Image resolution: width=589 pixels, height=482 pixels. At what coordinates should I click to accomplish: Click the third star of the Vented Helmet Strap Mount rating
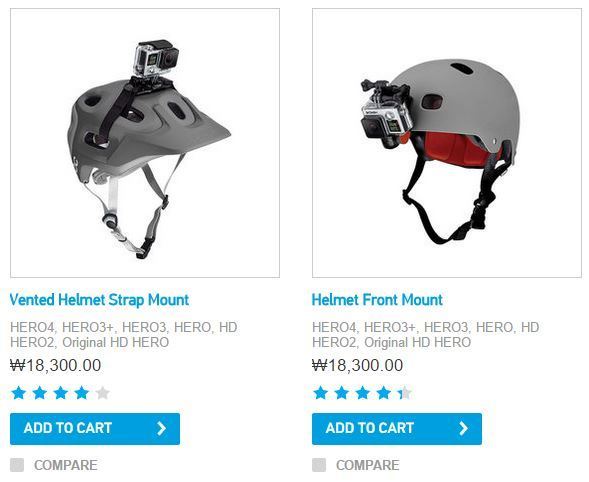coord(60,393)
